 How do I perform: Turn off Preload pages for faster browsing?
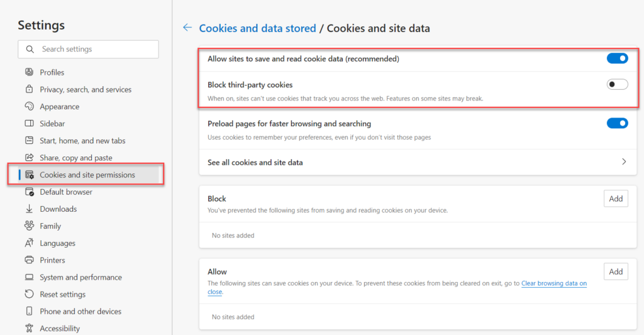pyautogui.click(x=617, y=123)
